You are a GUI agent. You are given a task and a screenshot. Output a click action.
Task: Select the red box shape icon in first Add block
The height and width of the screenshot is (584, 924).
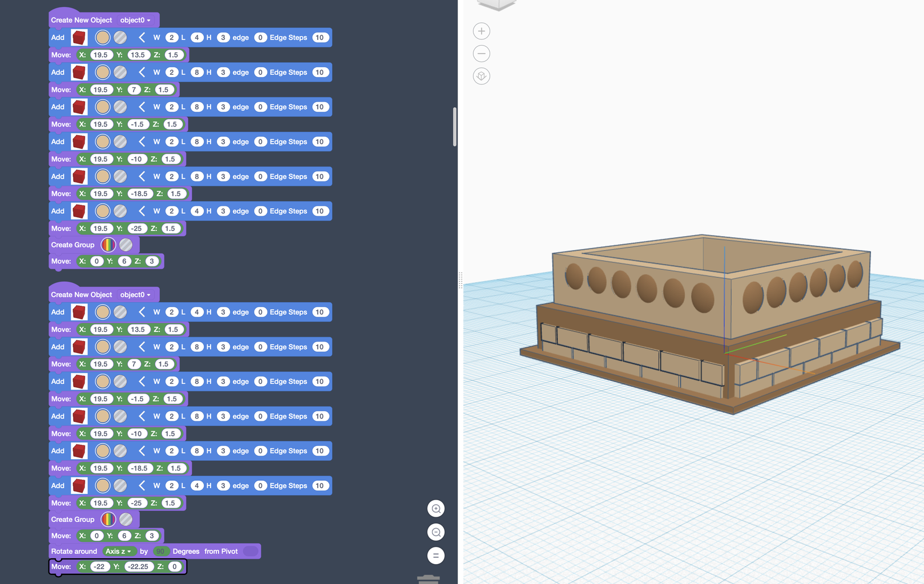[79, 37]
